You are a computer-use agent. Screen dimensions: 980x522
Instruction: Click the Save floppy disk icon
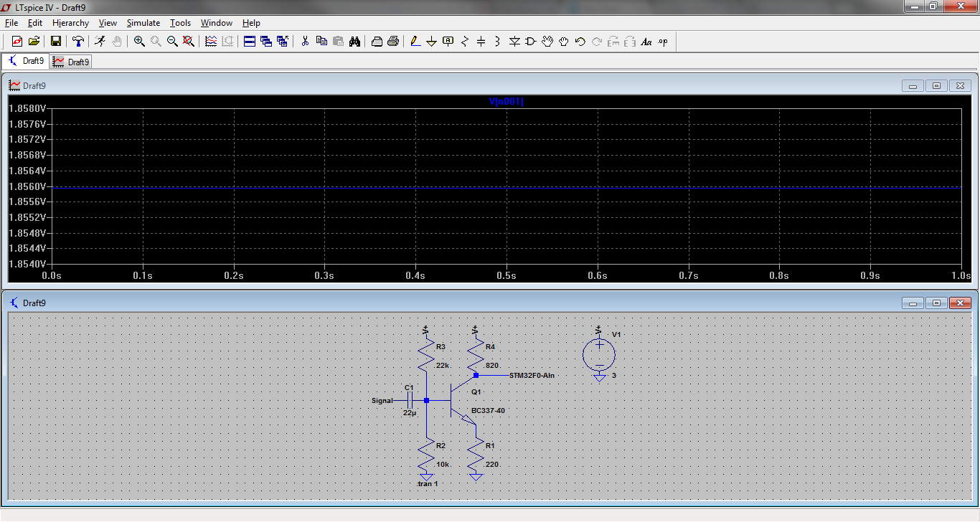tap(55, 42)
